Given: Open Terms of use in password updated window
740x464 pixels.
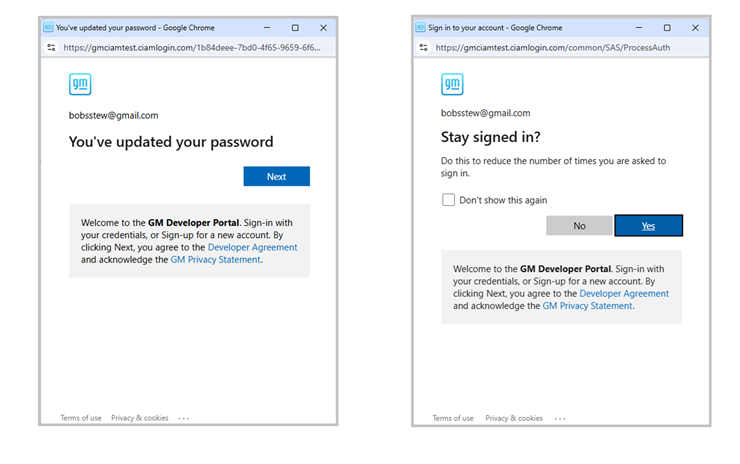Looking at the screenshot, I should pyautogui.click(x=80, y=418).
